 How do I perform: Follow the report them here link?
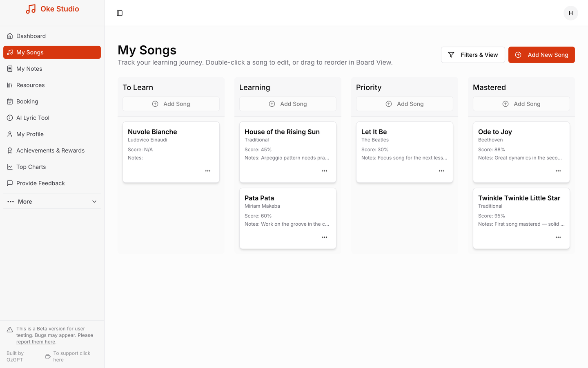[x=36, y=342]
